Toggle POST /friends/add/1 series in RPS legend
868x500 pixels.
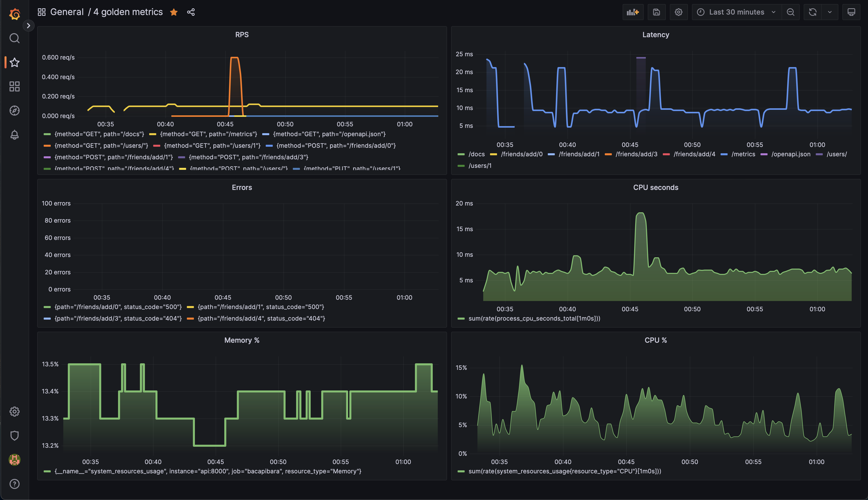[x=114, y=157]
